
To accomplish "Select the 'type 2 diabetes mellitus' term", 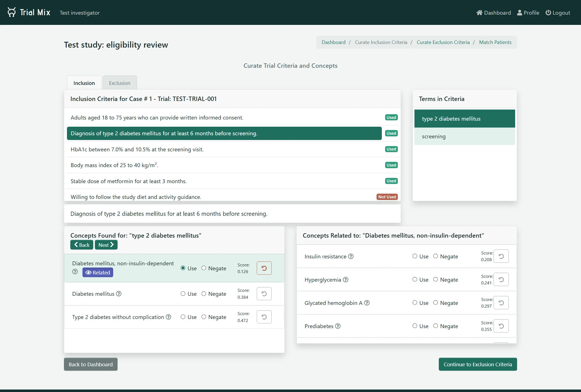I will pos(465,119).
